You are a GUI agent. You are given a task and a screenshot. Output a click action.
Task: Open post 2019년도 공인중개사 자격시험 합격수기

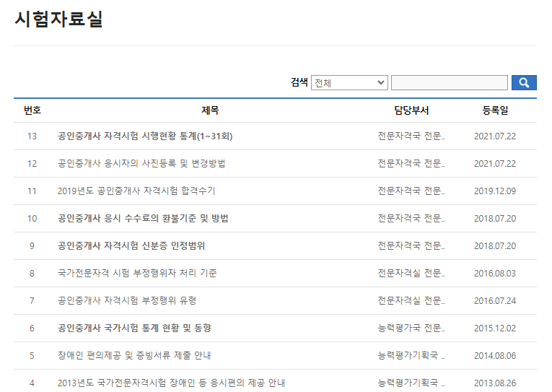(x=136, y=191)
